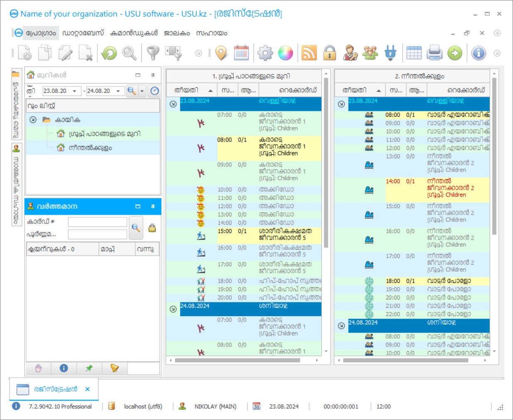
Task: Collapse the 24.08.2024 group in first schedule
Action: (x=173, y=309)
